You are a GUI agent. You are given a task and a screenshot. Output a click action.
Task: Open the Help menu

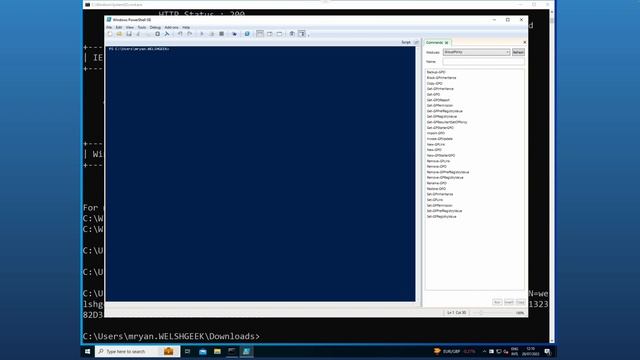[186, 27]
